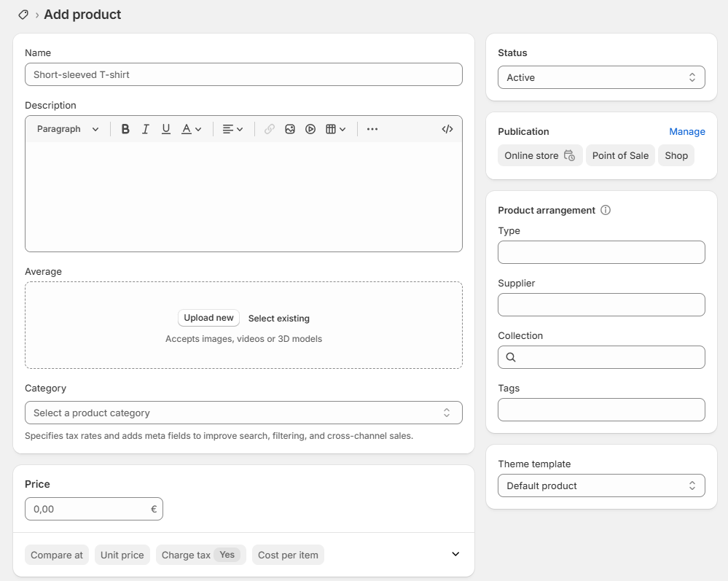Image resolution: width=728 pixels, height=581 pixels.
Task: Open the text alignment dropdown
Action: point(232,129)
